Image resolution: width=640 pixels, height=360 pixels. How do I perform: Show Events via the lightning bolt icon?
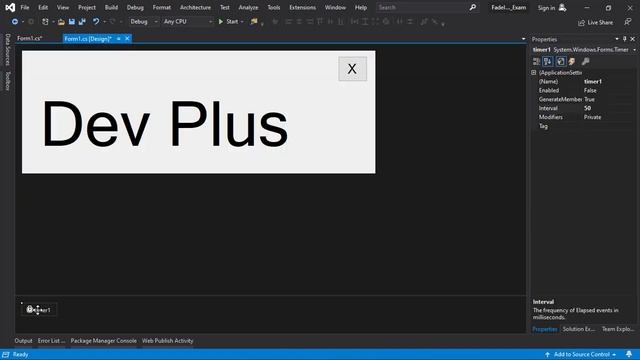tap(572, 62)
